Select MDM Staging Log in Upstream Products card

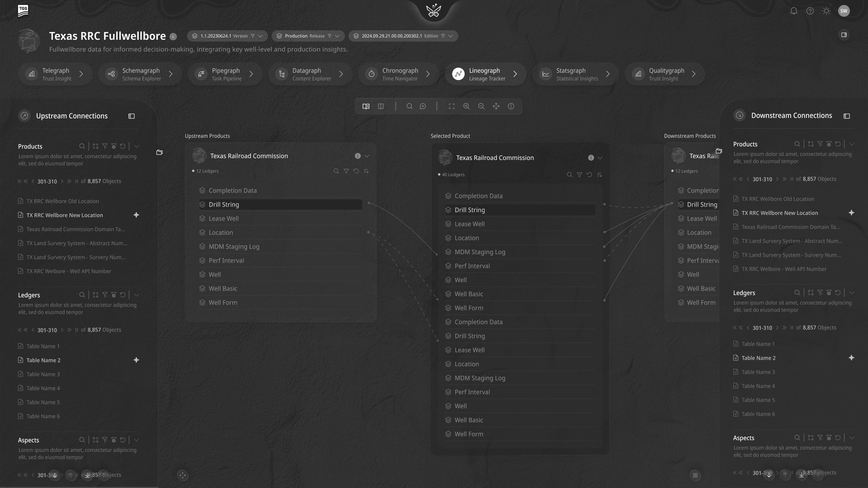point(280,247)
